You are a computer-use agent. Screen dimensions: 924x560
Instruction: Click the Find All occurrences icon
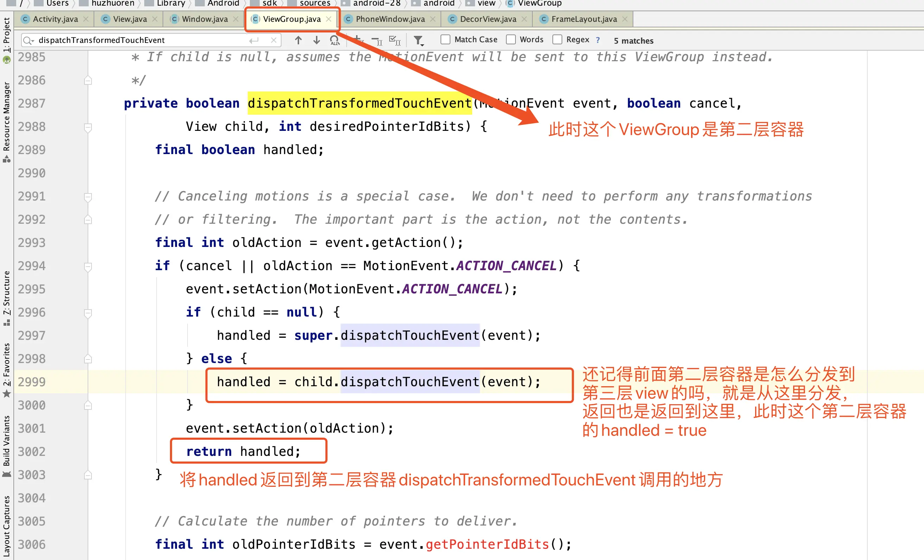point(334,40)
